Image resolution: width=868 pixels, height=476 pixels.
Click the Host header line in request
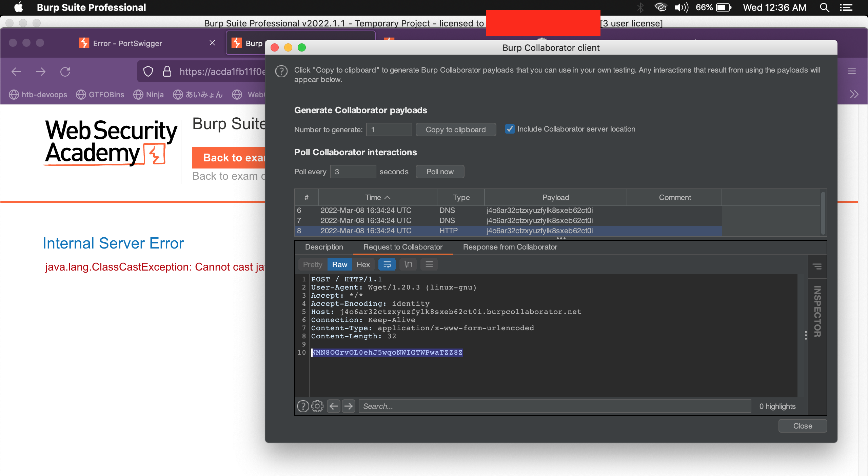[446, 312]
